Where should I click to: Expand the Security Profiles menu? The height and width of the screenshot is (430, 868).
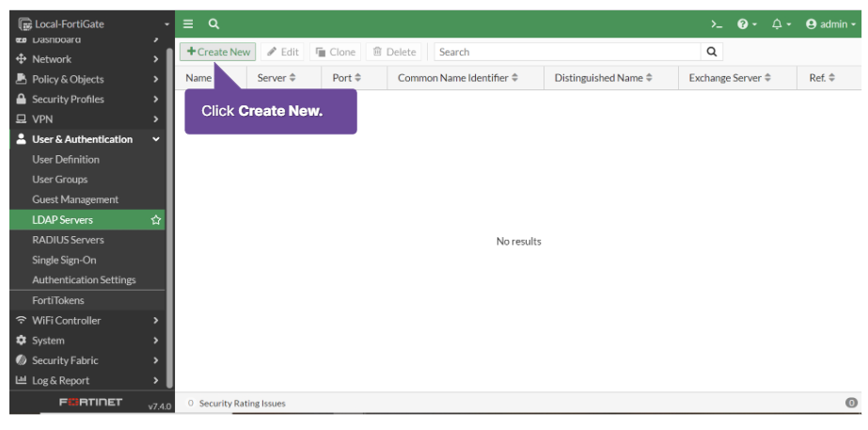click(x=87, y=99)
